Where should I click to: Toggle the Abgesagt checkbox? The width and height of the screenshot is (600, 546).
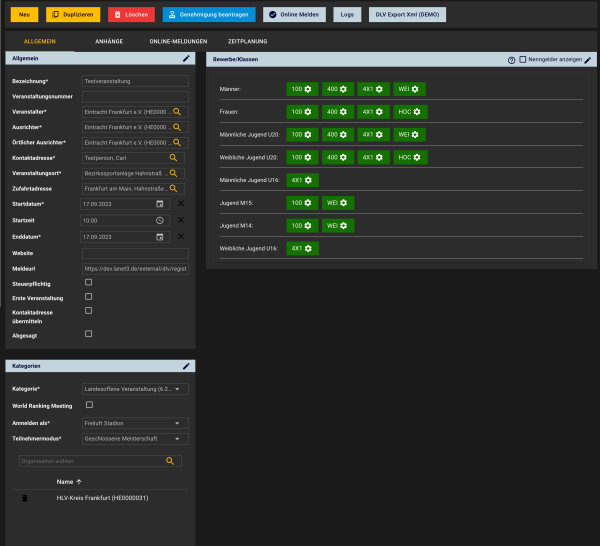coord(88,334)
